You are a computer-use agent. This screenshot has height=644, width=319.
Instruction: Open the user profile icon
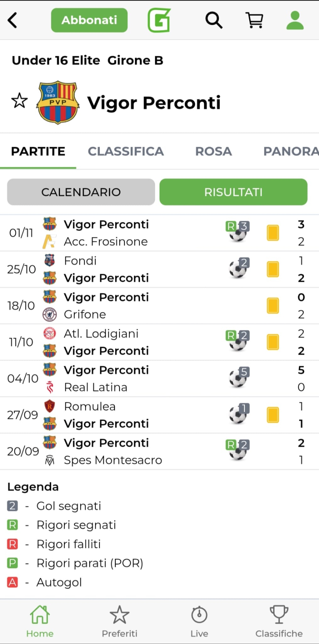click(295, 20)
